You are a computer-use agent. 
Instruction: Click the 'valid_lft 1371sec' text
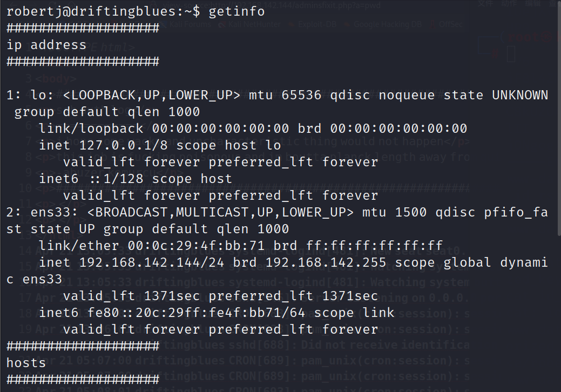pyautogui.click(x=131, y=296)
